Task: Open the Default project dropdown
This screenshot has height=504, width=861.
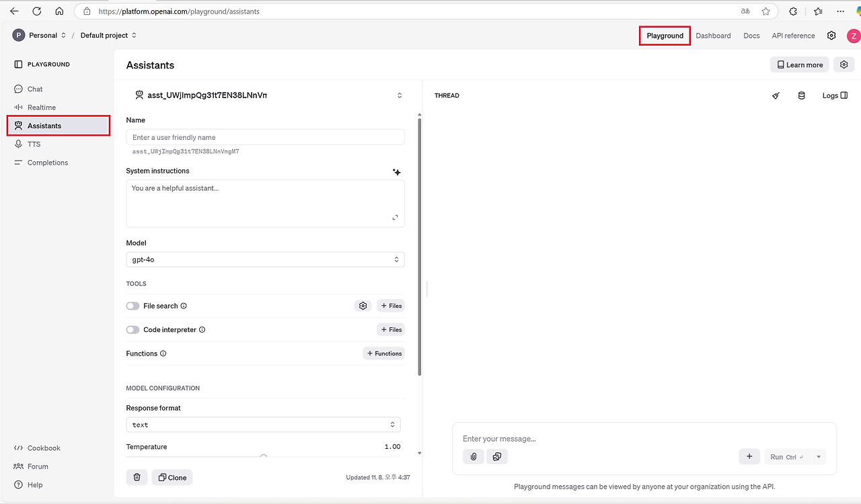Action: click(x=108, y=36)
